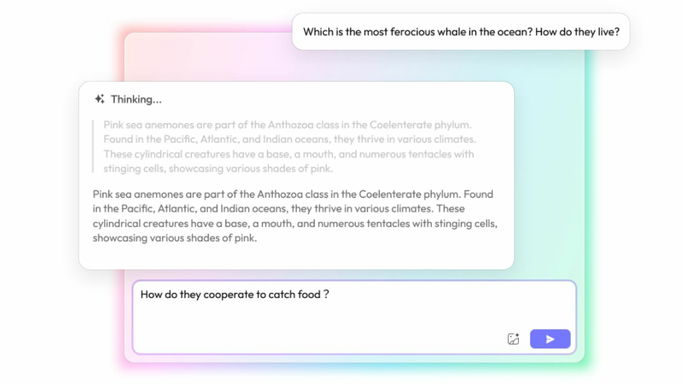Click the vertical quote bar beside the reasoning
The height and width of the screenshot is (385, 685).
point(93,146)
